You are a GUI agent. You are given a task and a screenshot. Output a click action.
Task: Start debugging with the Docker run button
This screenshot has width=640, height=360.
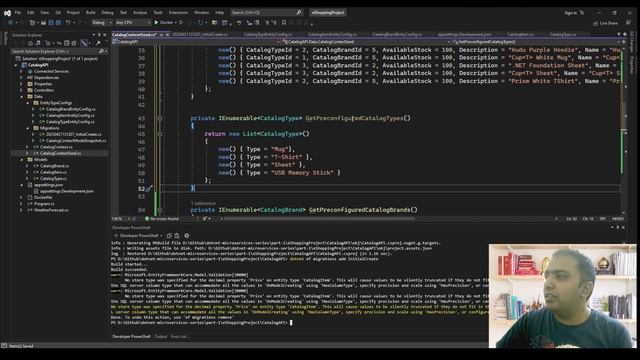[x=164, y=23]
